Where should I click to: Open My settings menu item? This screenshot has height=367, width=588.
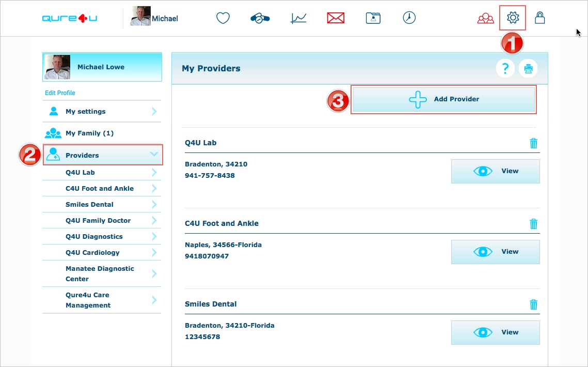[102, 112]
